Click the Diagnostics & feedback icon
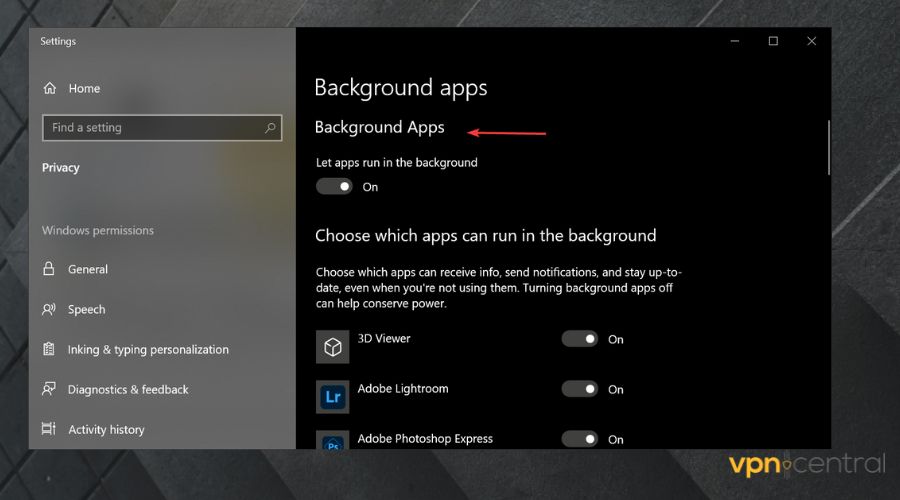The width and height of the screenshot is (900, 500). point(49,389)
